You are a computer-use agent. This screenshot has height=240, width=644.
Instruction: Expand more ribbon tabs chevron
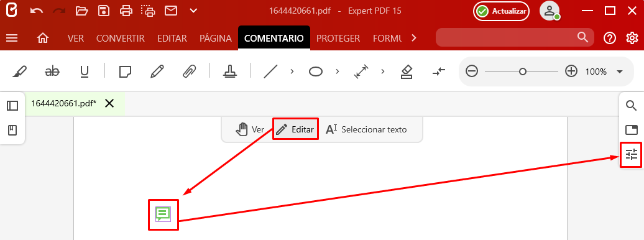pos(413,38)
